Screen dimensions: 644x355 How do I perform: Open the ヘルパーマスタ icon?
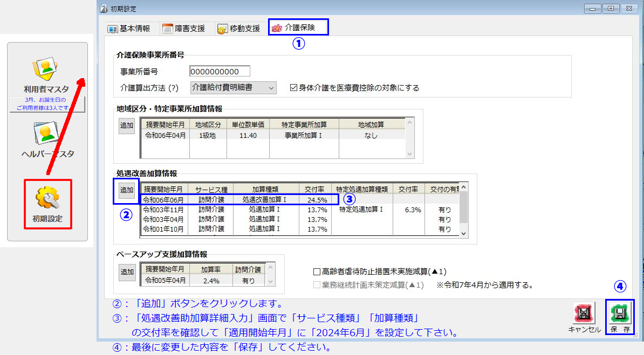pos(46,134)
